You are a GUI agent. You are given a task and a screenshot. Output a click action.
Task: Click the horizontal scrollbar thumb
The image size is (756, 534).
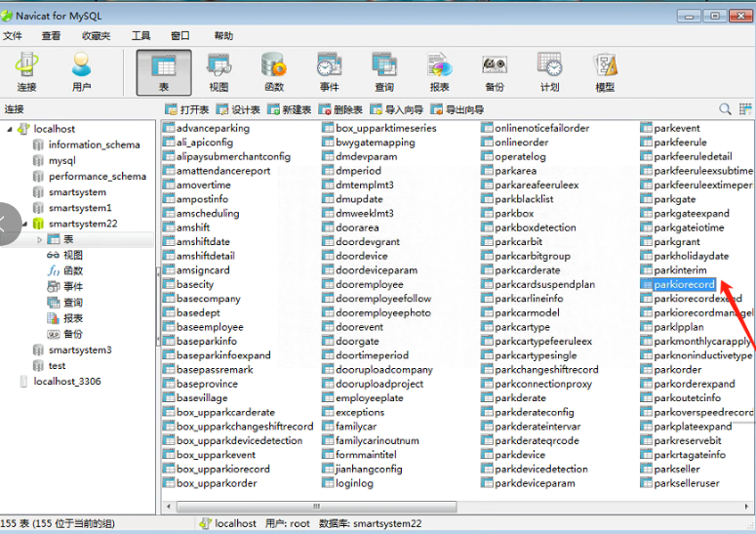click(x=316, y=507)
